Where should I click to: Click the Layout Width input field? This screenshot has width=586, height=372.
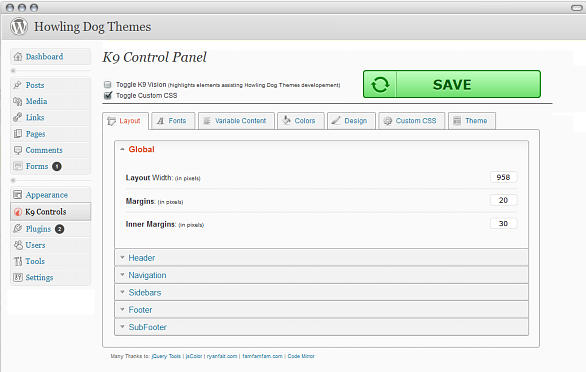click(x=503, y=177)
